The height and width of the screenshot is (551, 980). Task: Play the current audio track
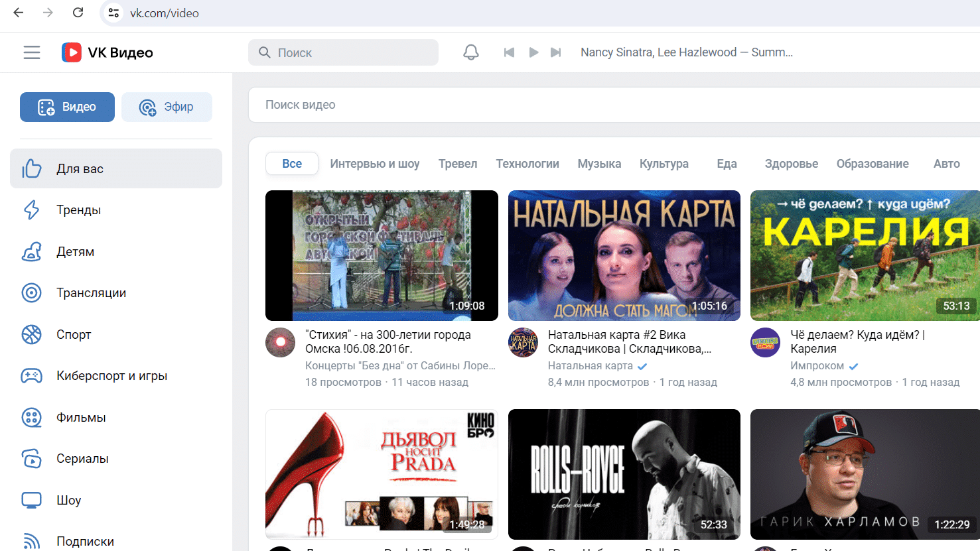[x=533, y=52]
